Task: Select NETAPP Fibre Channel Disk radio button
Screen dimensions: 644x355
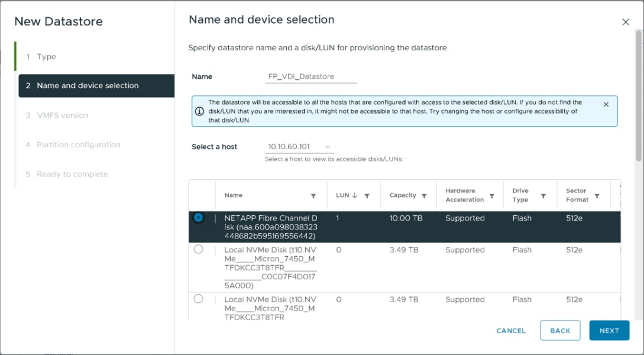Action: click(198, 217)
